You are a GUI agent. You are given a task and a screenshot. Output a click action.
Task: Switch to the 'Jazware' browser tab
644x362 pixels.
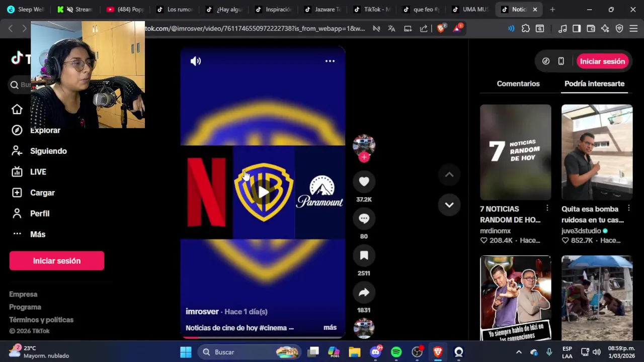point(323,10)
